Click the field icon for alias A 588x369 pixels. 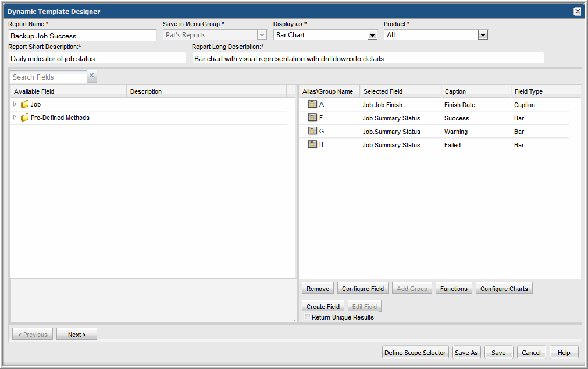(312, 105)
